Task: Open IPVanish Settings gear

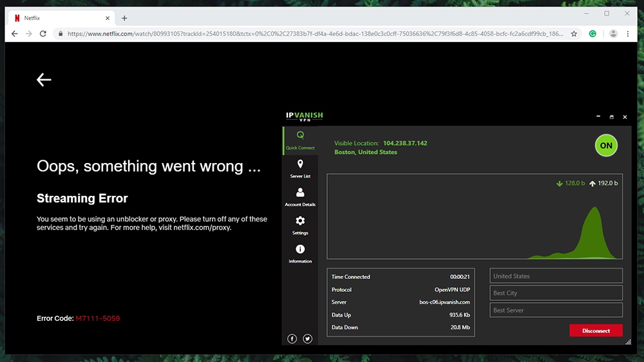Action: [300, 225]
